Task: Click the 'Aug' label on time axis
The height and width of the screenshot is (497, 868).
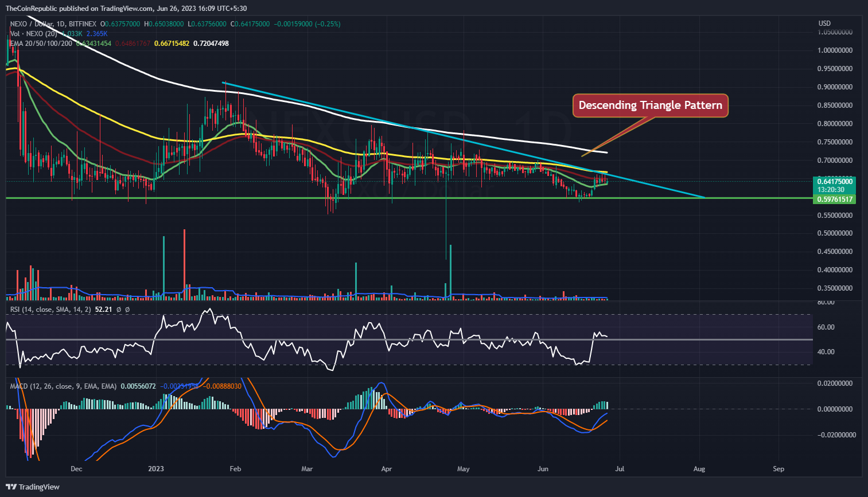Action: coord(699,469)
